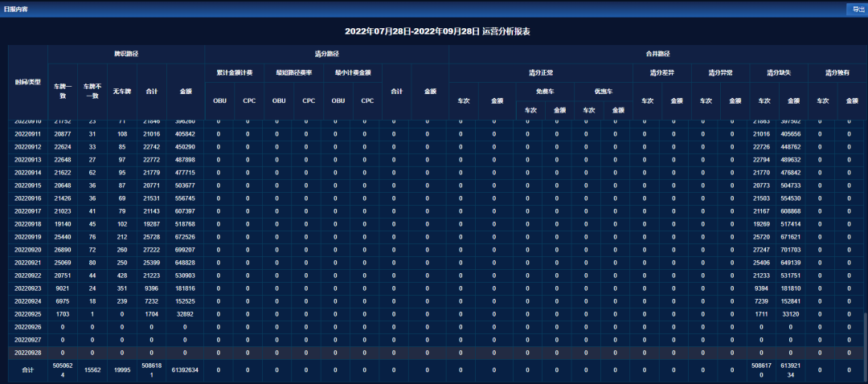
Task: Click the 清分独有 column header
Action: (x=837, y=72)
